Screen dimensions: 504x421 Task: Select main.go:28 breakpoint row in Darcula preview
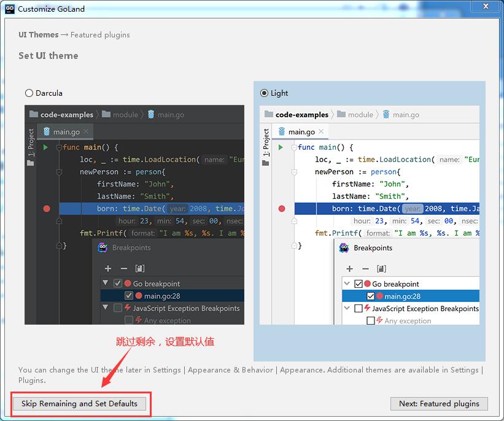(x=173, y=296)
